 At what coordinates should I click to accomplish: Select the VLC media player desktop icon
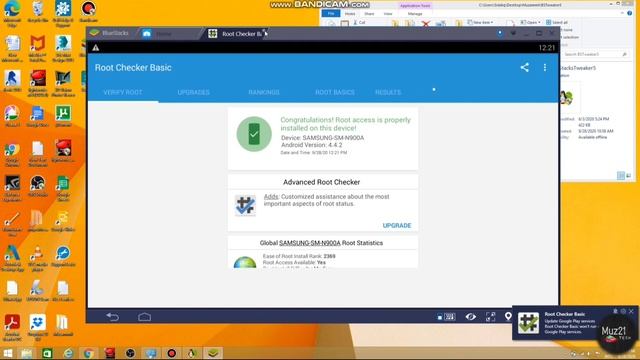pos(38,259)
